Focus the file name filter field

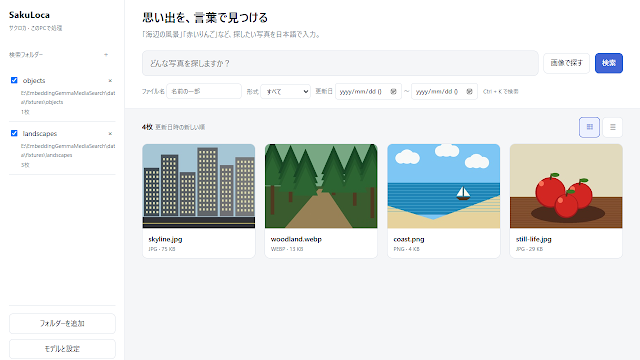pyautogui.click(x=204, y=91)
